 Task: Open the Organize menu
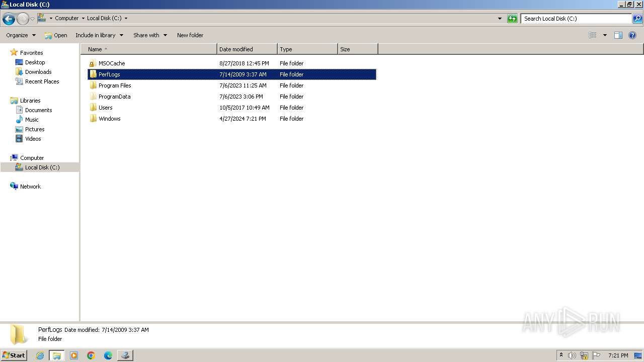coord(21,35)
